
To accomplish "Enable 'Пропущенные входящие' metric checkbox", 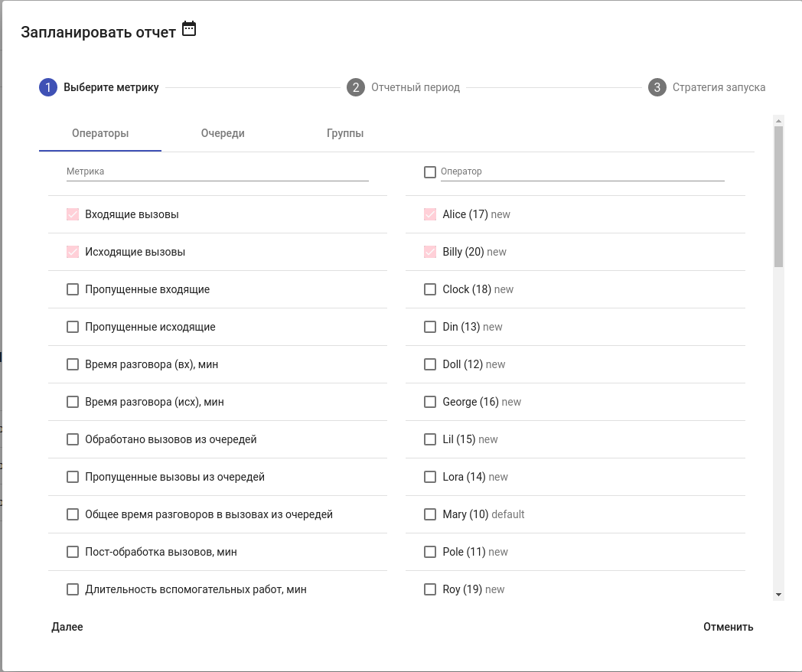I will 73,289.
